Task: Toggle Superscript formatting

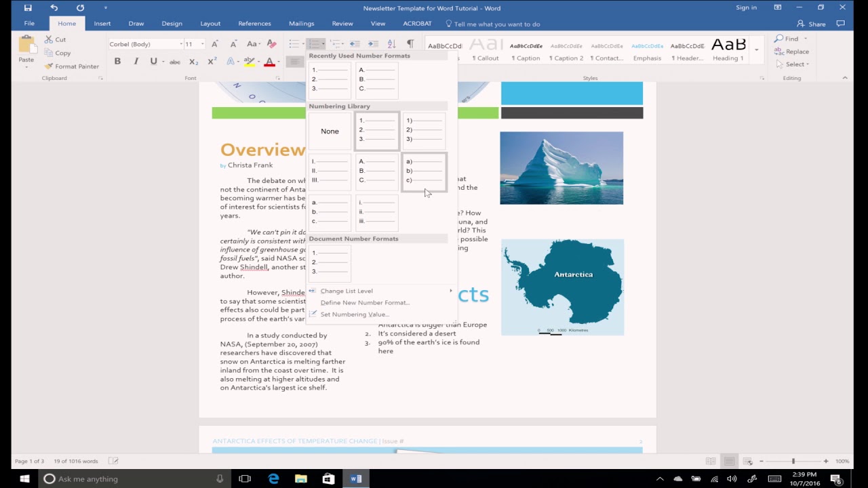Action: 212,62
